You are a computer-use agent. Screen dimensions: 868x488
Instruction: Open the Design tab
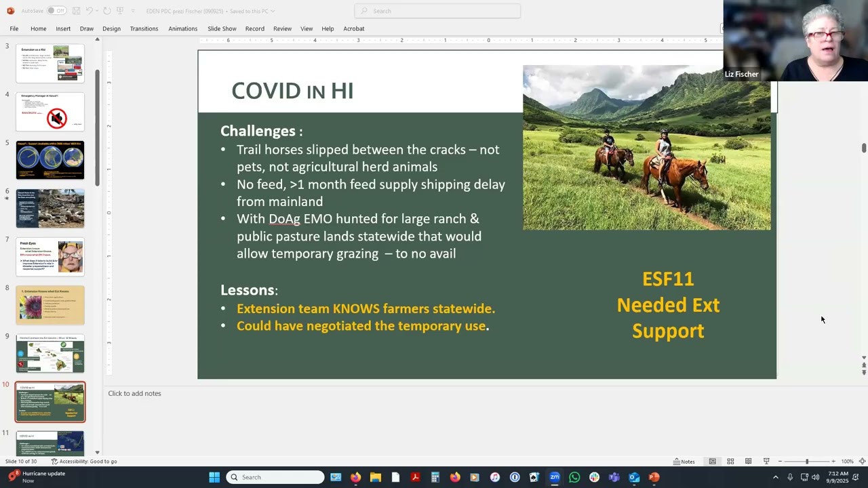point(111,28)
